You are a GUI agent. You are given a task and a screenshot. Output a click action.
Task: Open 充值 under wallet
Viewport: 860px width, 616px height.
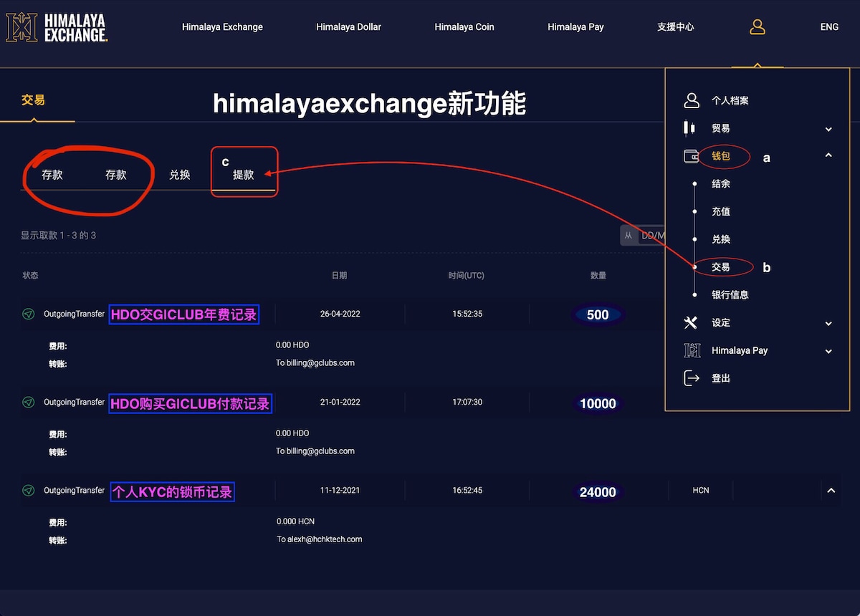(720, 212)
